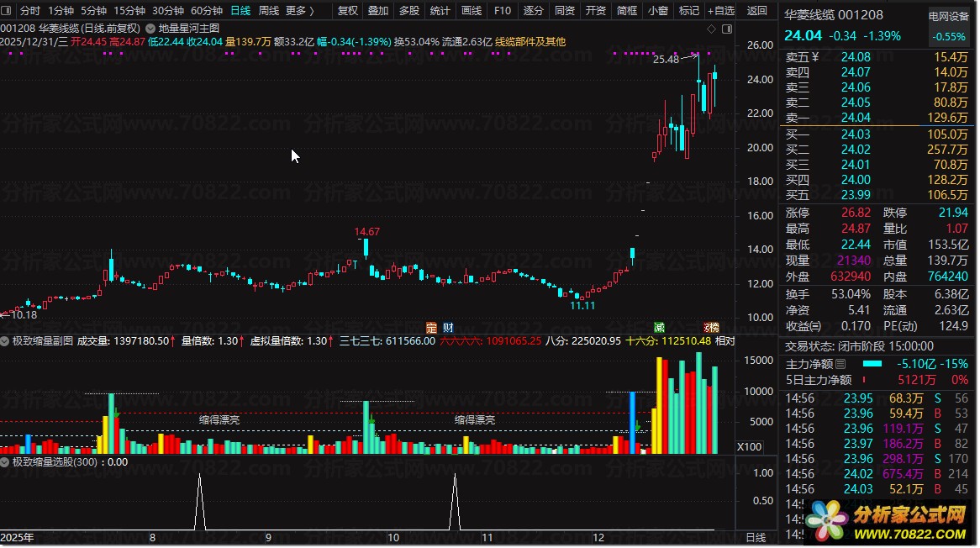
Task: Click the 财 financial marker icon
Action: [x=448, y=328]
